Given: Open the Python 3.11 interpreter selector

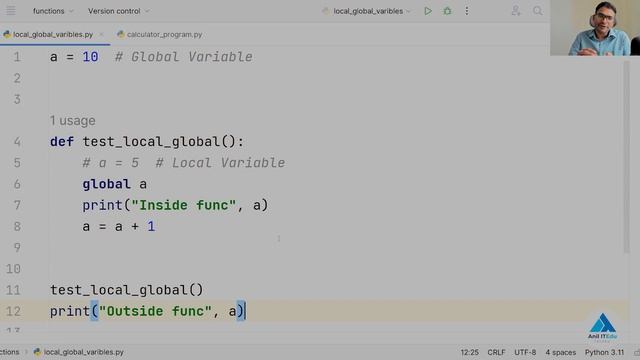Looking at the screenshot, I should click(x=604, y=352).
